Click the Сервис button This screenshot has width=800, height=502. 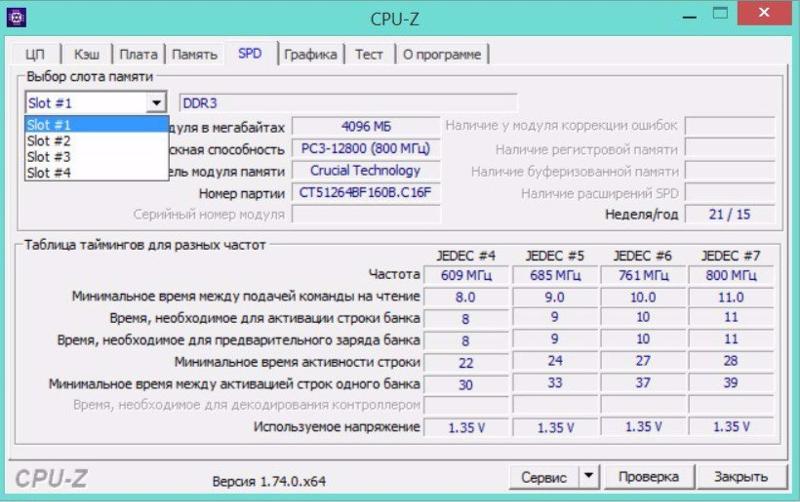pyautogui.click(x=544, y=477)
